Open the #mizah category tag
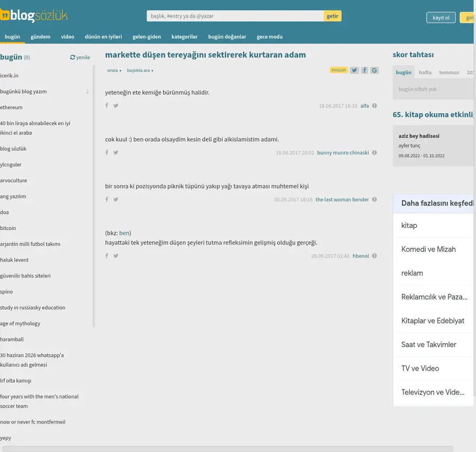The width and height of the screenshot is (476, 452). coord(338,70)
